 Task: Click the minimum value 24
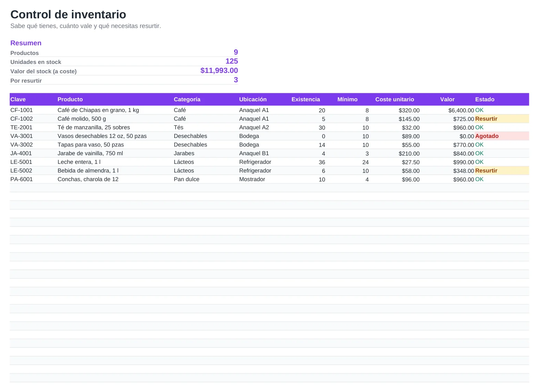(x=365, y=162)
